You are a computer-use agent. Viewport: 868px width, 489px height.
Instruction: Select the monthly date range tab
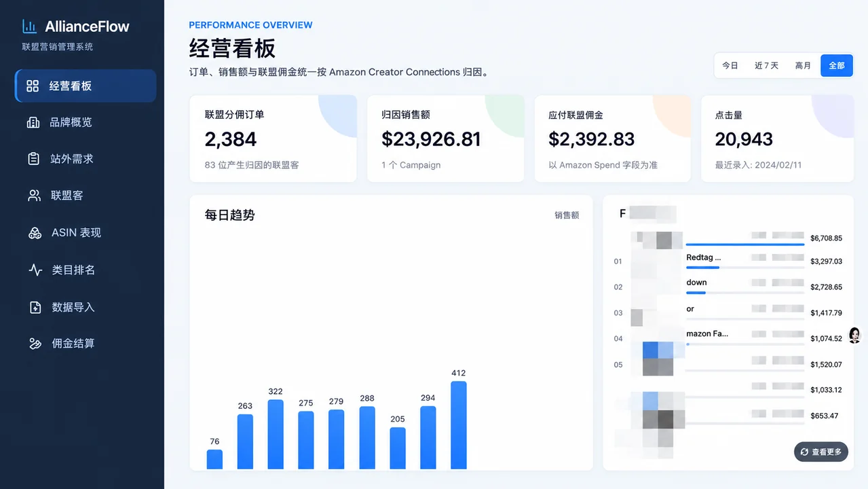point(803,65)
